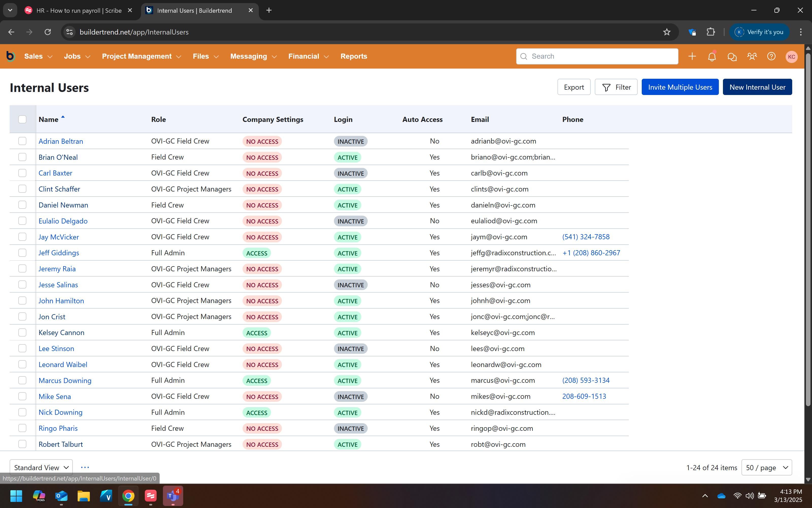Open the browser extensions puzzle icon
The height and width of the screenshot is (508, 812).
click(x=711, y=32)
